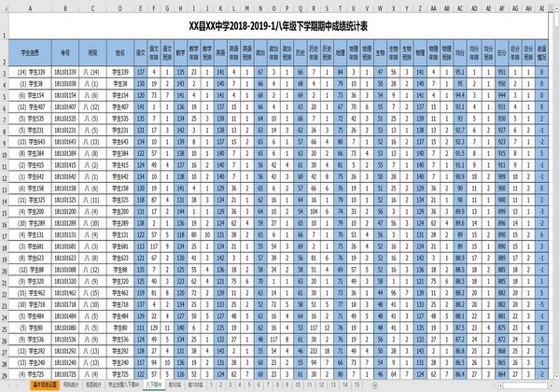The width and height of the screenshot is (560, 392).
Task: Click the sheet tab navigation left arrow
Action: pos(8,385)
